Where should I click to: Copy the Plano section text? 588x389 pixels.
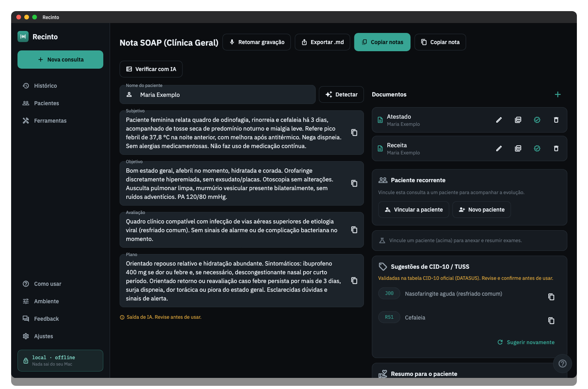click(x=354, y=281)
